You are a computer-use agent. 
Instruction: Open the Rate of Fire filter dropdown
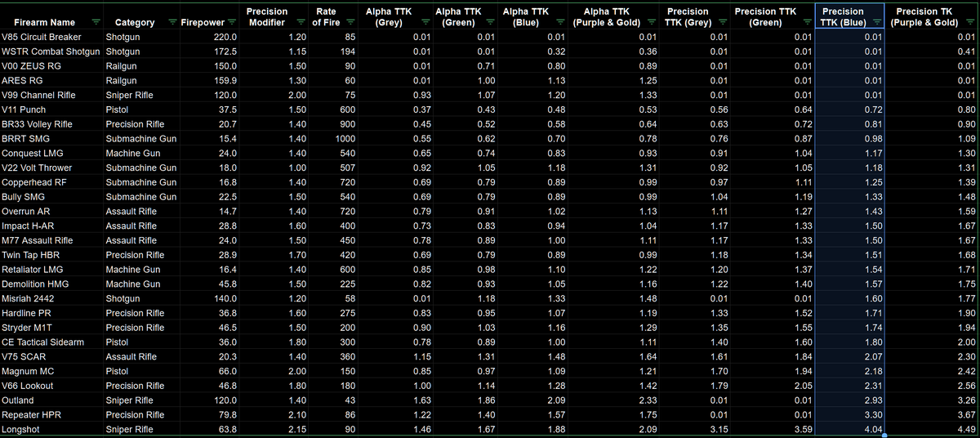click(350, 22)
